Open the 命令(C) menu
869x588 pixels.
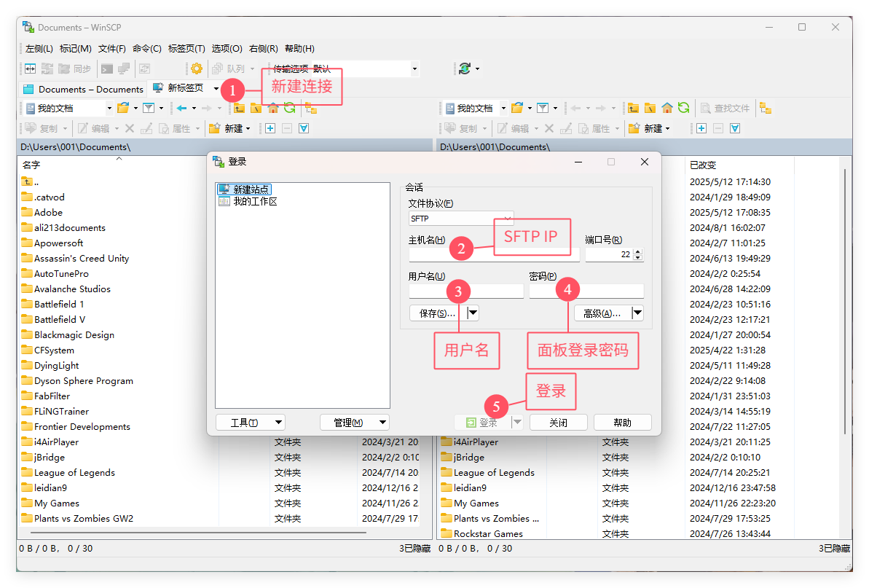(147, 49)
